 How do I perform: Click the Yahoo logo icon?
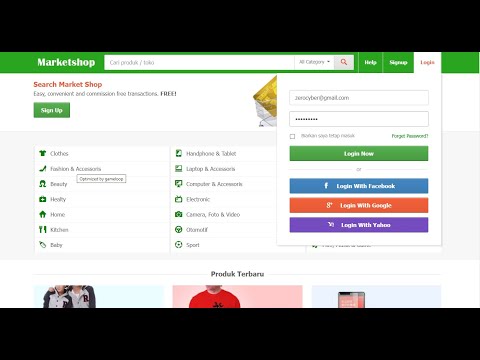[331, 225]
